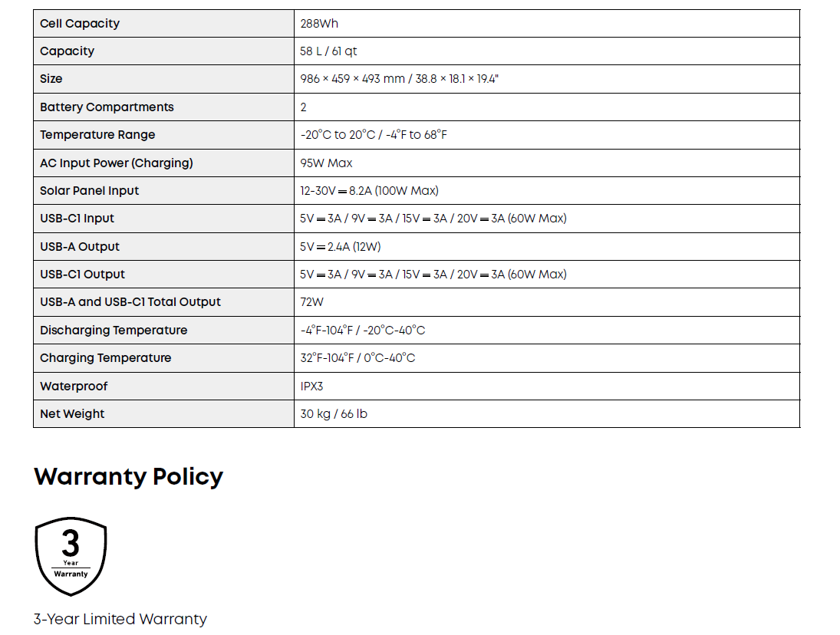Click the USB-C1 Input specification value

coord(433,219)
